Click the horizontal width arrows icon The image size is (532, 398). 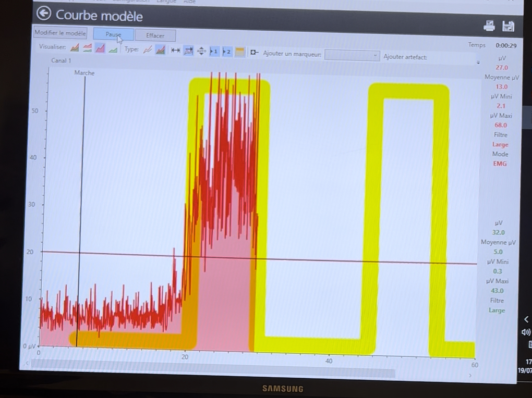[x=175, y=51]
